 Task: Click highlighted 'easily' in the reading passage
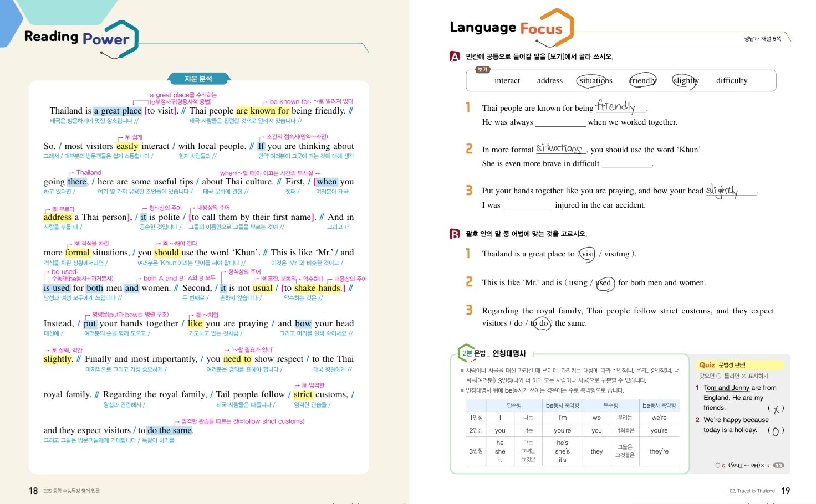(x=127, y=146)
